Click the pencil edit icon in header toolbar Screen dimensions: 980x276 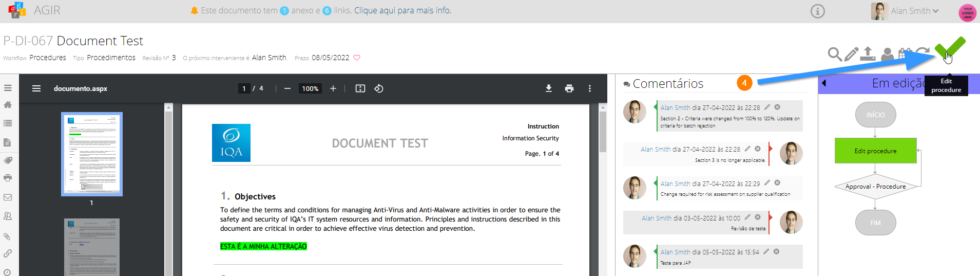pyautogui.click(x=851, y=53)
